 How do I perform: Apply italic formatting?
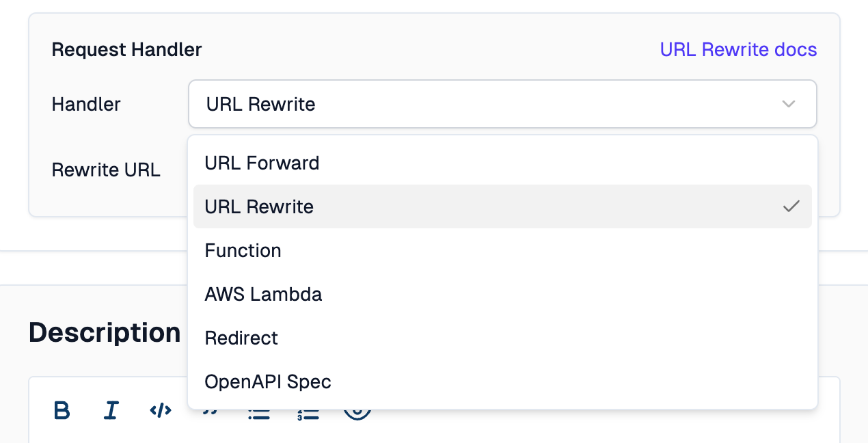(x=111, y=410)
